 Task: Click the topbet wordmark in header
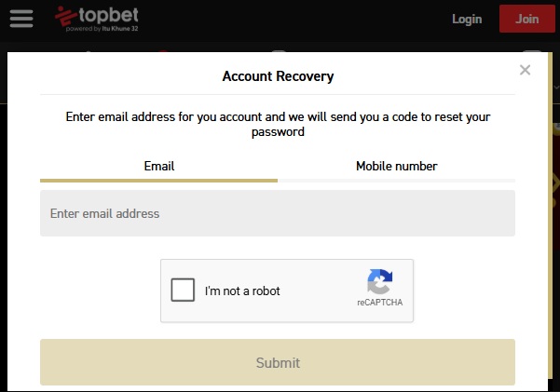(x=108, y=15)
